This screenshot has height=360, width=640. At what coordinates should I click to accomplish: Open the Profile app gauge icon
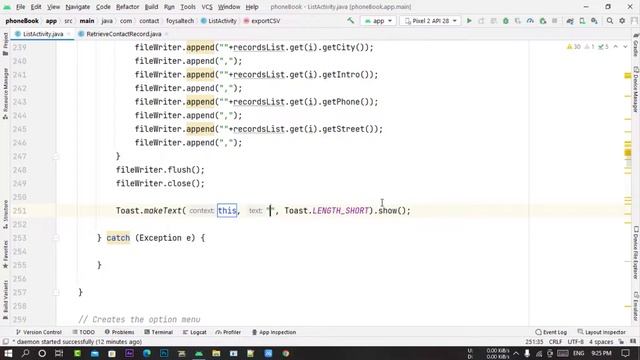(x=530, y=20)
